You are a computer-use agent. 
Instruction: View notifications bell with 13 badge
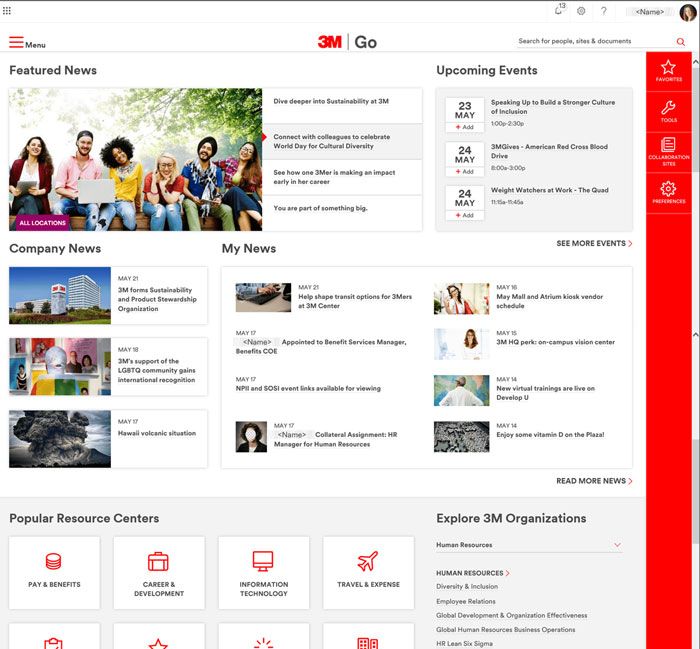[559, 10]
